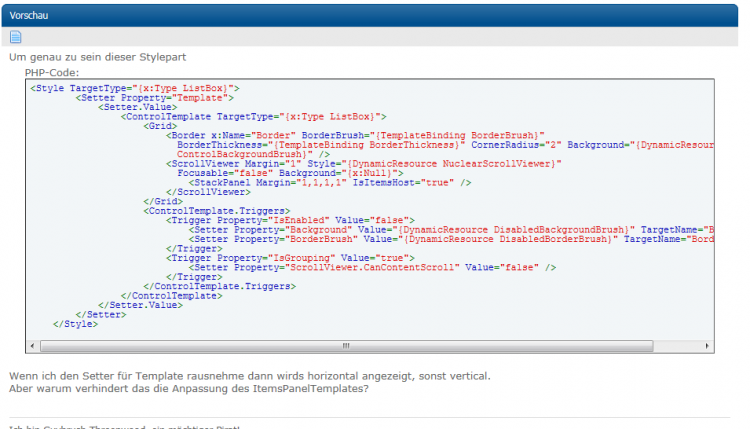The height and width of the screenshot is (429, 750).
Task: Click the StackPanel IsItemsHost code line
Action: coord(330,183)
